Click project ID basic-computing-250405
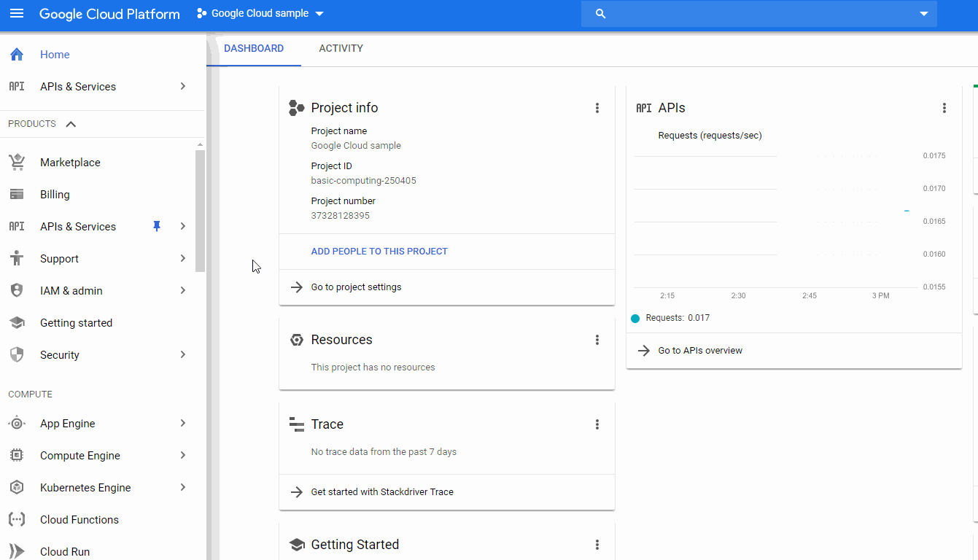 click(364, 181)
